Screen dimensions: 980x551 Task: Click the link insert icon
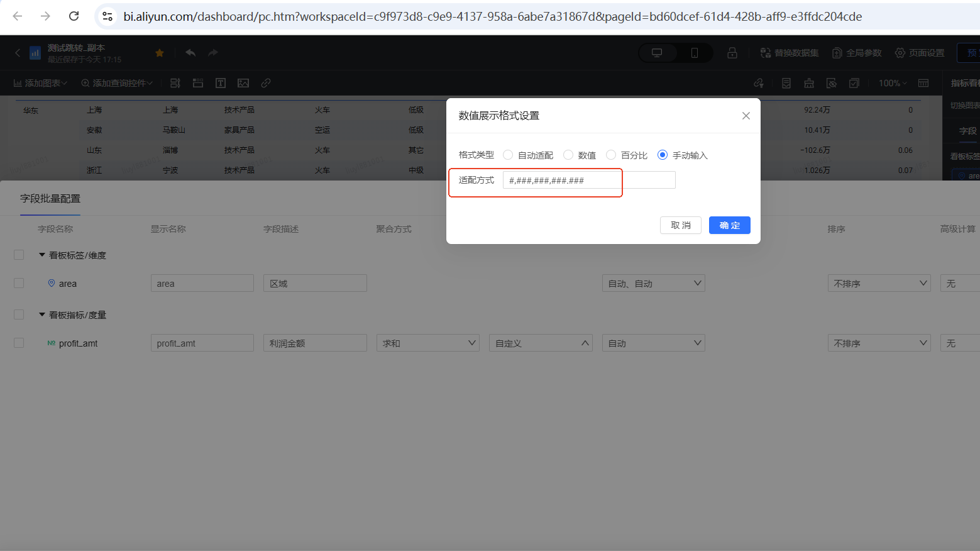coord(266,83)
